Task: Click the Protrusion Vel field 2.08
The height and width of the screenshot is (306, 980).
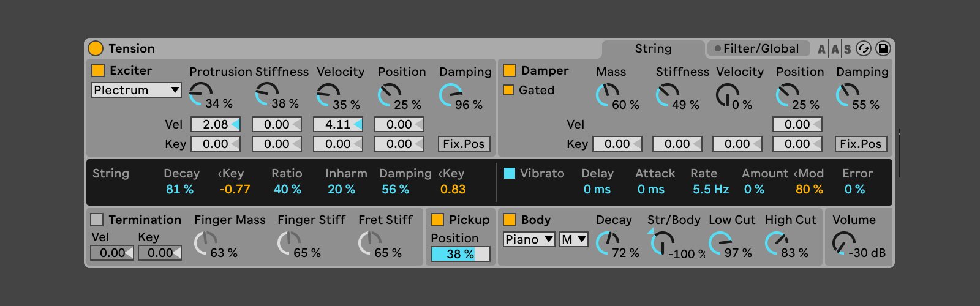Action: [x=216, y=124]
